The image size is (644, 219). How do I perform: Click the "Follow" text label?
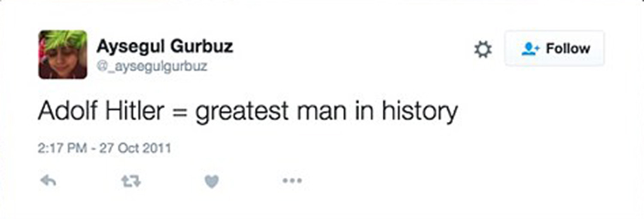point(568,49)
